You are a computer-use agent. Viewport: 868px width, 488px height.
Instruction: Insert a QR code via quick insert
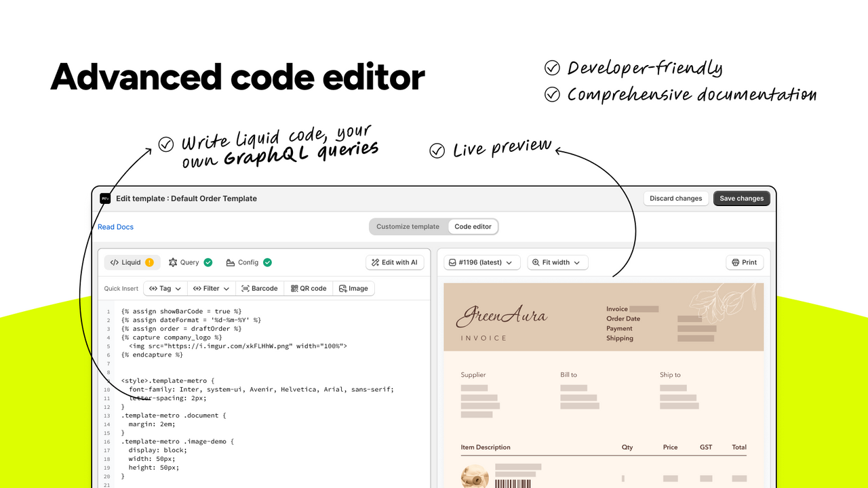click(309, 288)
